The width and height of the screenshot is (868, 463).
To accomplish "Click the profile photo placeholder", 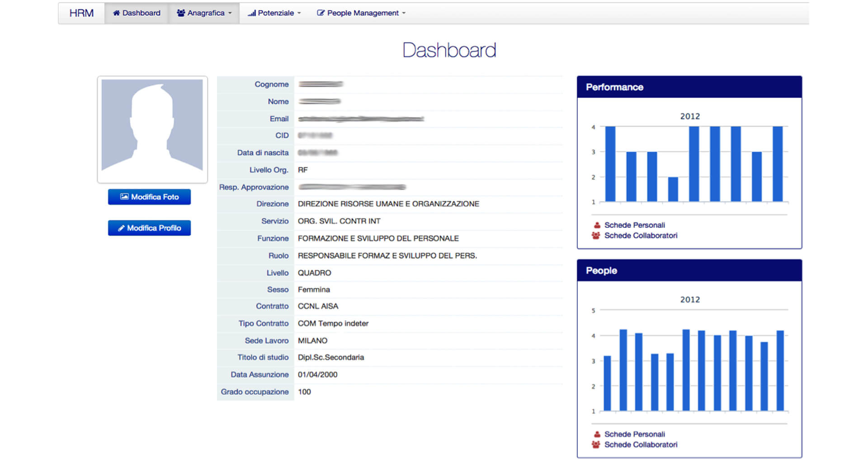I will [153, 130].
